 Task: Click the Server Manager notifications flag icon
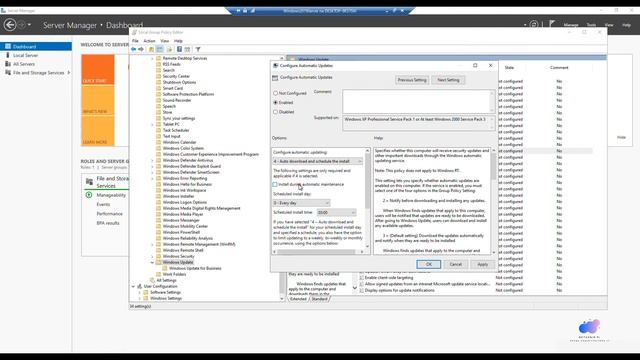552,24
